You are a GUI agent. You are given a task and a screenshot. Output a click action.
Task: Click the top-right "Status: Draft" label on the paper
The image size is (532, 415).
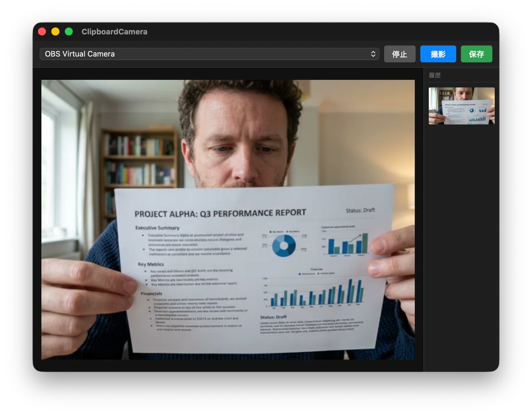click(x=360, y=210)
